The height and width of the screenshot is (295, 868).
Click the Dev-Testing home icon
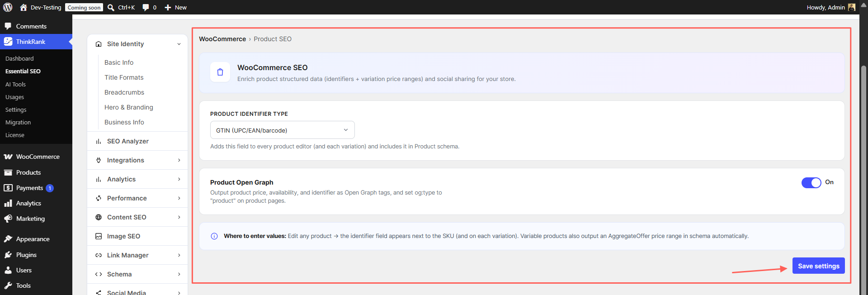coord(24,7)
